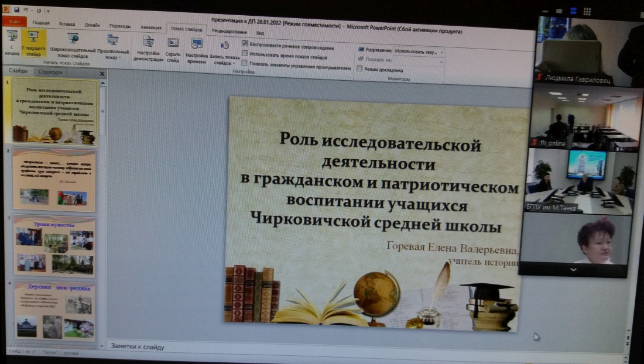Viewport: 644px width, 364px height.
Task: Open slide show setup (Настройка демонстрации)
Action: coord(148,42)
